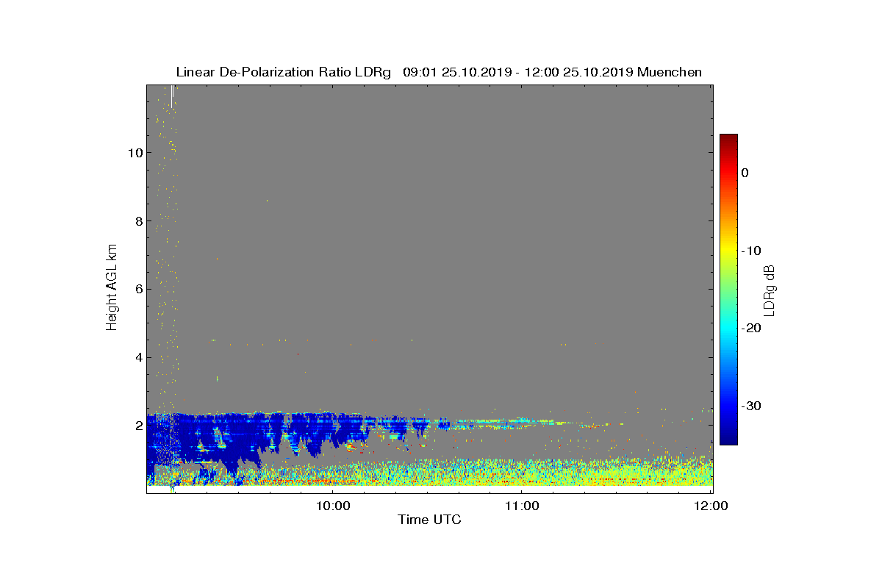This screenshot has height=588, width=882.
Task: Click the "10:00" time tick label
Action: (x=332, y=506)
